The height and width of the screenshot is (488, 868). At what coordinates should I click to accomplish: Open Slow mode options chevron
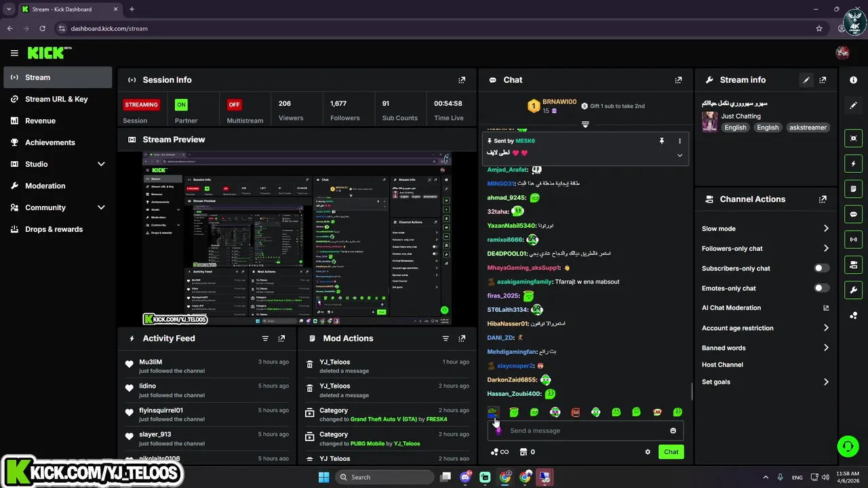(x=826, y=228)
